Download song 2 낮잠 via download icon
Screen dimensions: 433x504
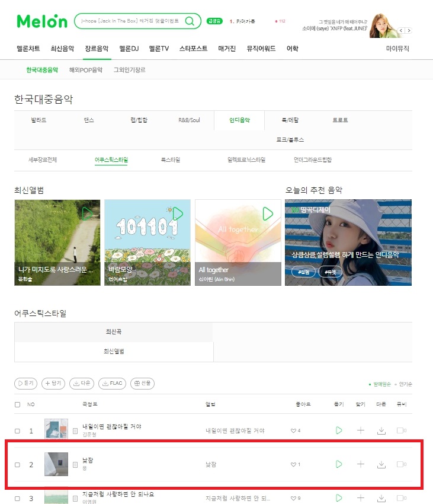coord(381,464)
